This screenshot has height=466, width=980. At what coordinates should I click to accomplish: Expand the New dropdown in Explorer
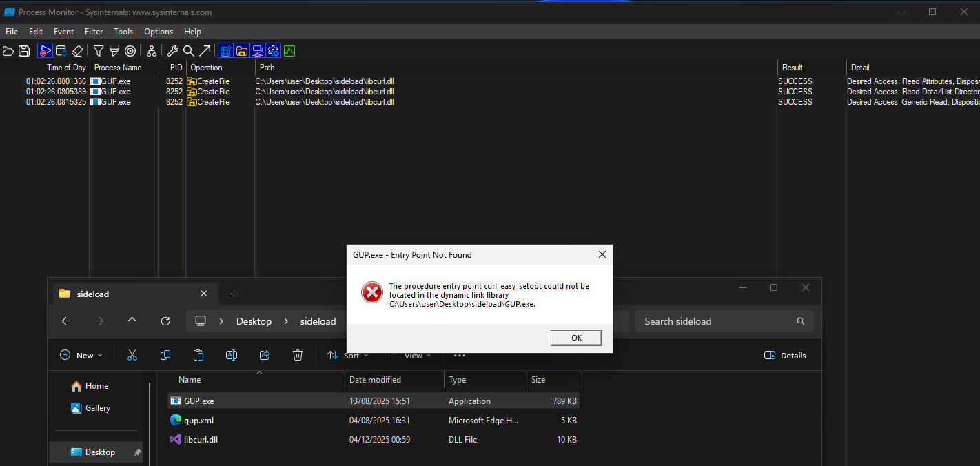[x=81, y=356]
